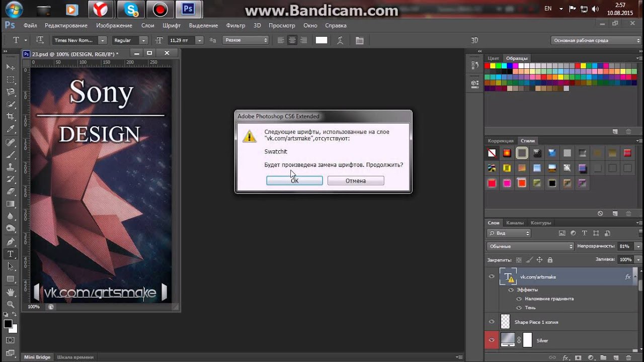Image resolution: width=644 pixels, height=362 pixels.
Task: Toggle Quick Mask mode
Action: click(11, 340)
